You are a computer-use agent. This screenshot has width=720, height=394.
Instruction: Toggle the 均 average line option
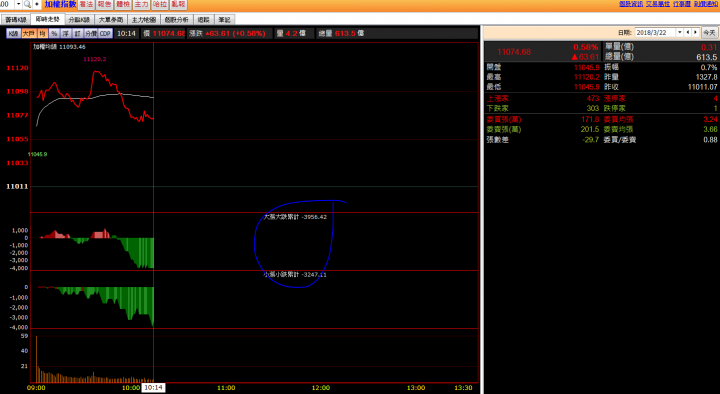(42, 34)
